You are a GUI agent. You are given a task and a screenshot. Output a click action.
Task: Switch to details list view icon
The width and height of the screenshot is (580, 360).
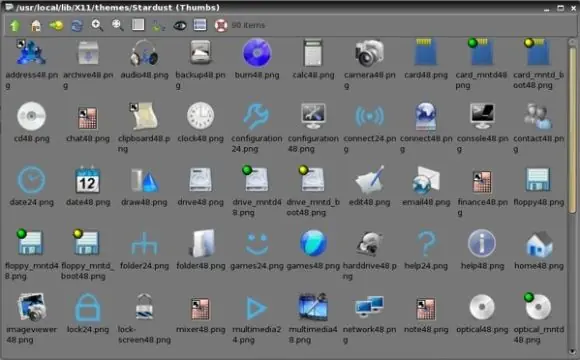click(x=138, y=25)
